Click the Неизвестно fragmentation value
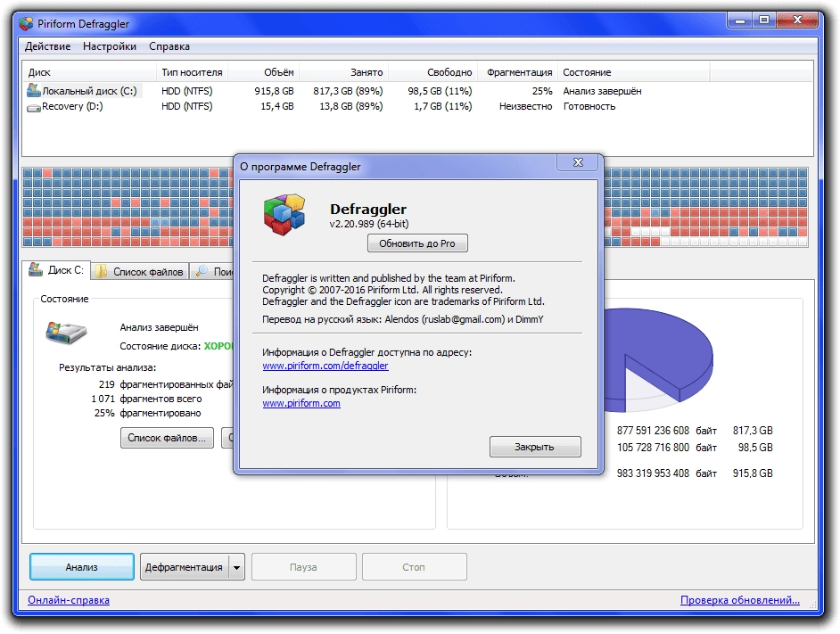Screen dimensions: 840x634 (x=525, y=107)
